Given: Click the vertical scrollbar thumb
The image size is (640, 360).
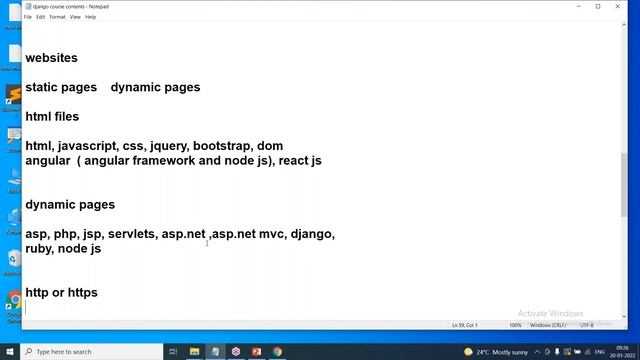Looking at the screenshot, I should pos(623,185).
